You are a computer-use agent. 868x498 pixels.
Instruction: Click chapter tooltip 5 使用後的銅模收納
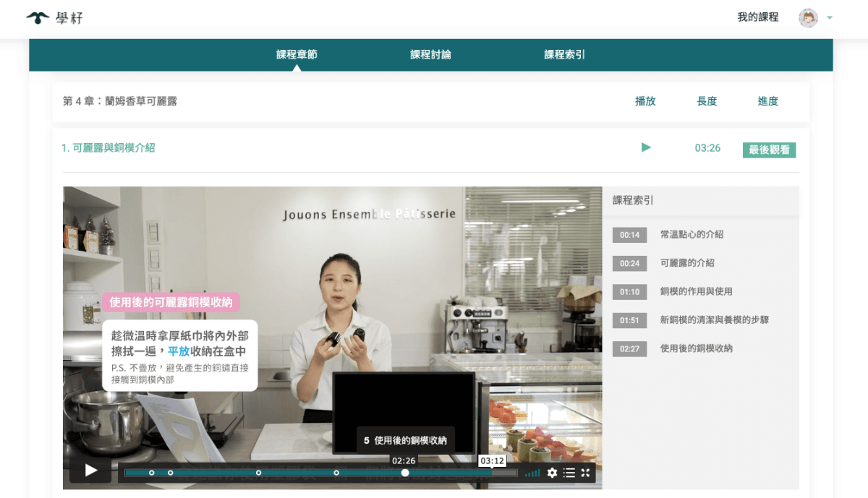click(x=405, y=440)
